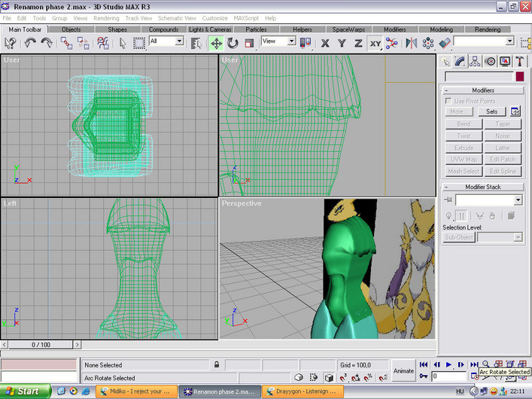
Task: Click the Help Mode question-mark cursor icon
Action: point(11,43)
